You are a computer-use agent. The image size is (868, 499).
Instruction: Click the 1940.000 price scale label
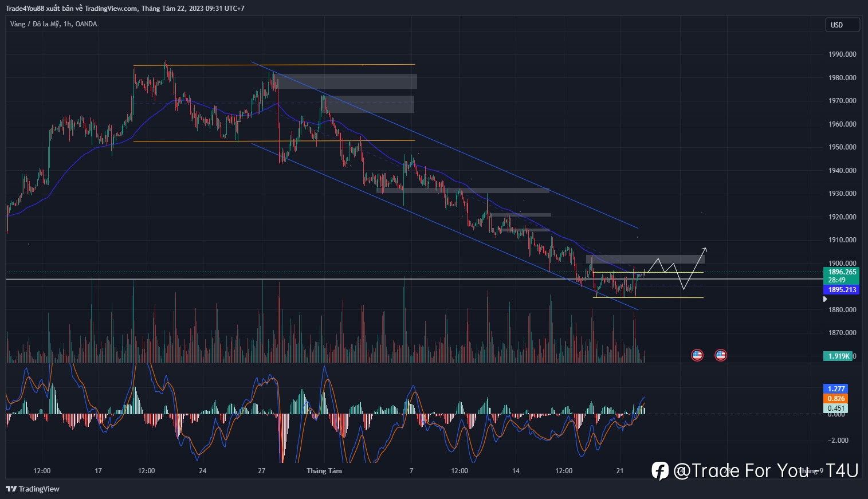[842, 171]
